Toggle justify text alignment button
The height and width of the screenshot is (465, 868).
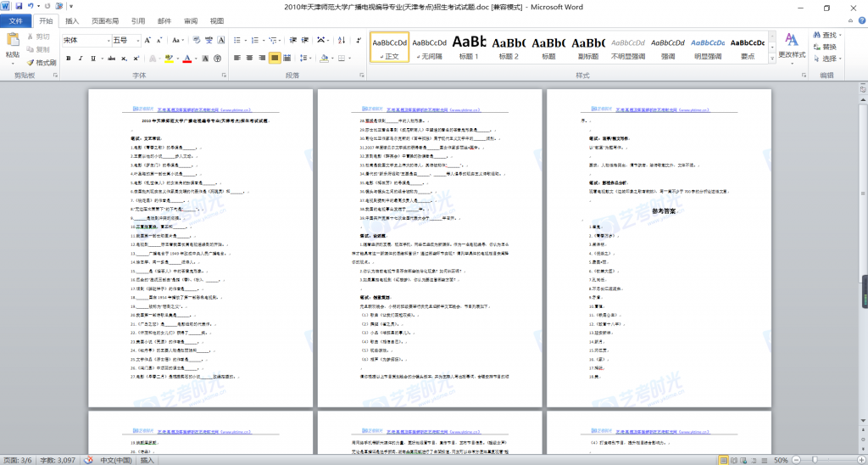pos(275,59)
